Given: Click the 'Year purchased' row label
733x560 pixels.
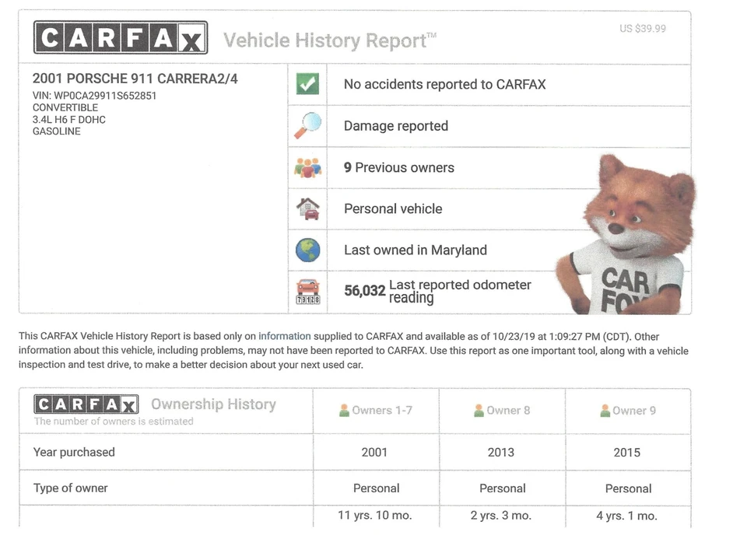Looking at the screenshot, I should [x=74, y=452].
